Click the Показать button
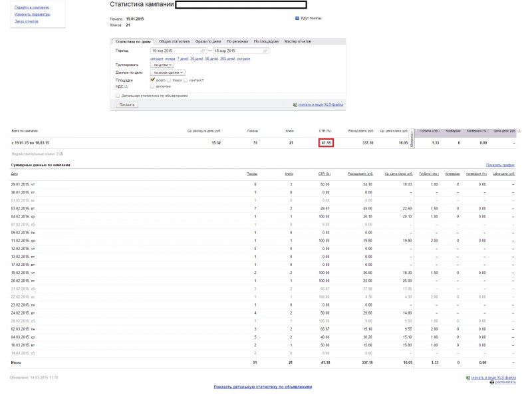The width and height of the screenshot is (532, 399). coord(127,105)
